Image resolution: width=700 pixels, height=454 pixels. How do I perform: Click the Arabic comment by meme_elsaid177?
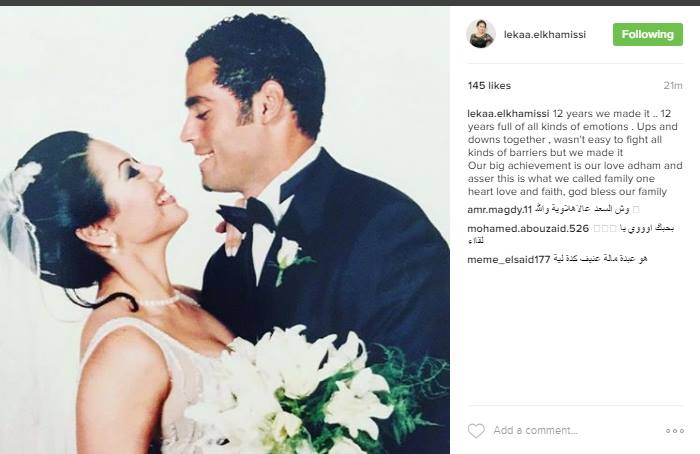[x=600, y=259]
